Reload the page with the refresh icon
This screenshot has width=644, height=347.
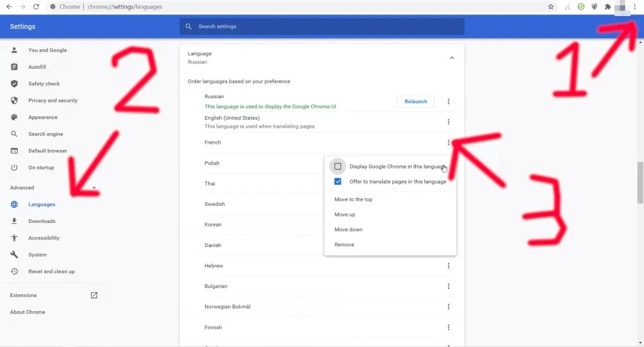36,7
